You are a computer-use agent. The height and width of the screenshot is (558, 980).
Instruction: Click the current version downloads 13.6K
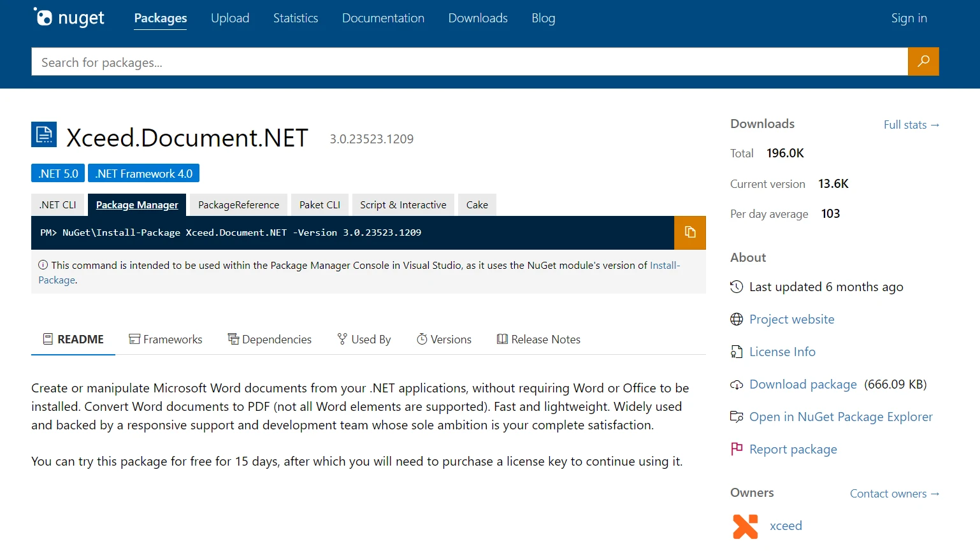tap(833, 183)
